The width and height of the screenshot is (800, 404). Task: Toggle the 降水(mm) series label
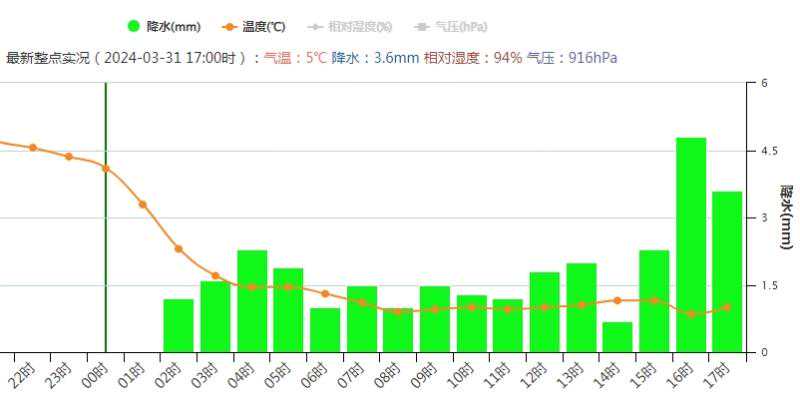tap(168, 26)
